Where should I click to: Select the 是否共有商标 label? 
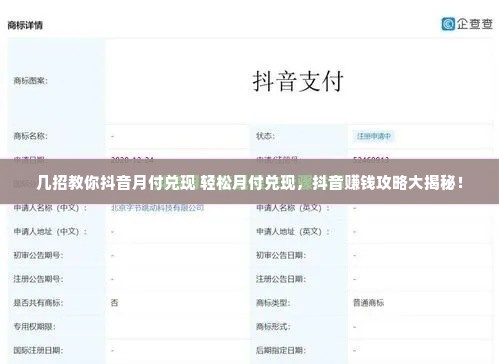(38, 303)
